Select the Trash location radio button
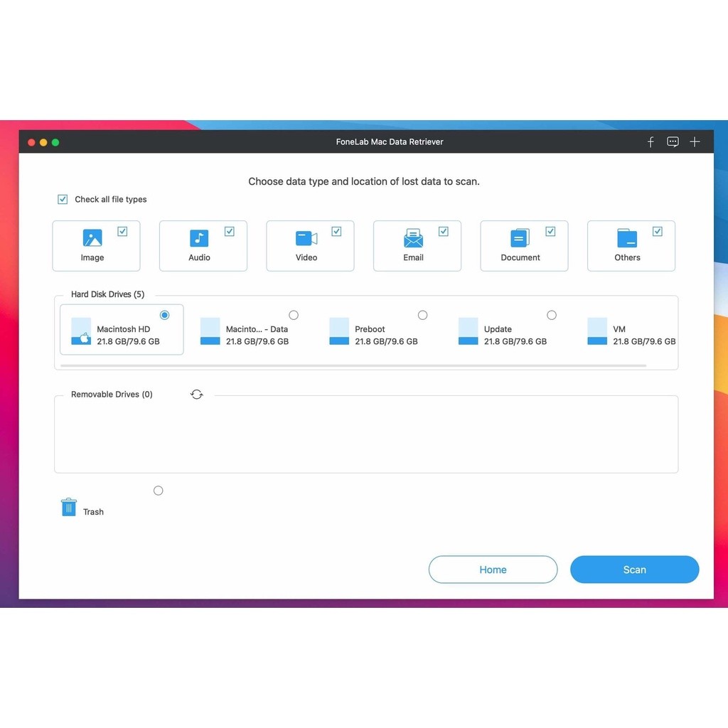The height and width of the screenshot is (728, 728). pos(158,491)
